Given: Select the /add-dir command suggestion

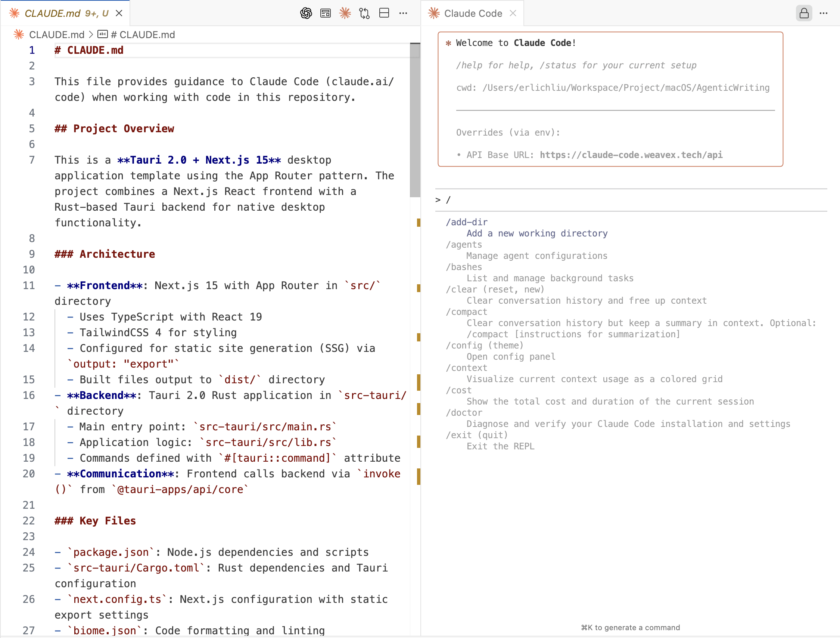Looking at the screenshot, I should (x=466, y=222).
